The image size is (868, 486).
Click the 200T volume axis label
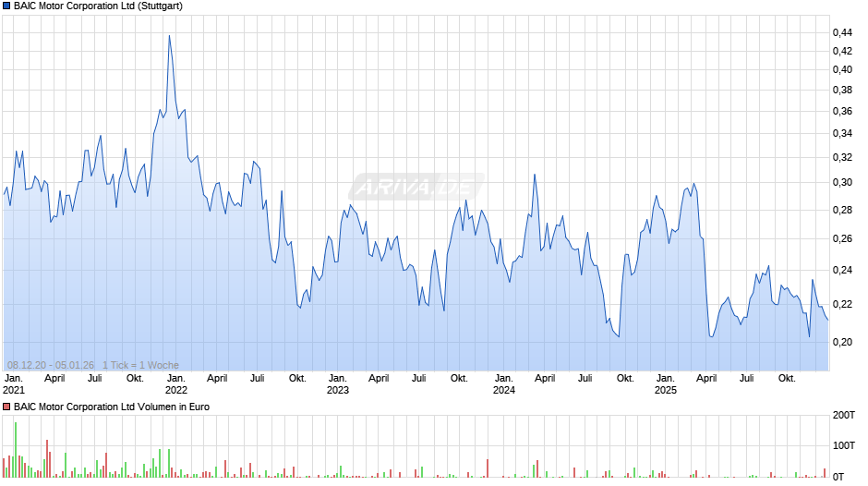tap(844, 415)
